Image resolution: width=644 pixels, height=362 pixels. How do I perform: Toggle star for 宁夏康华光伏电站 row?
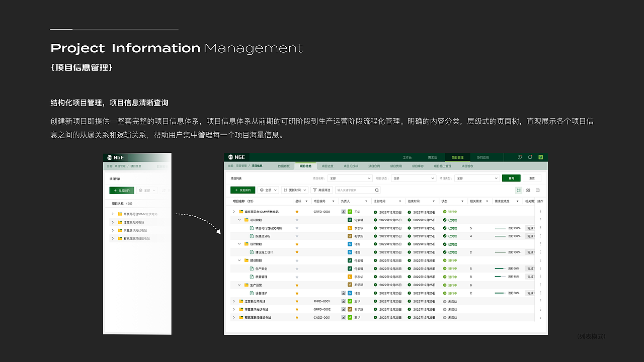click(x=297, y=309)
